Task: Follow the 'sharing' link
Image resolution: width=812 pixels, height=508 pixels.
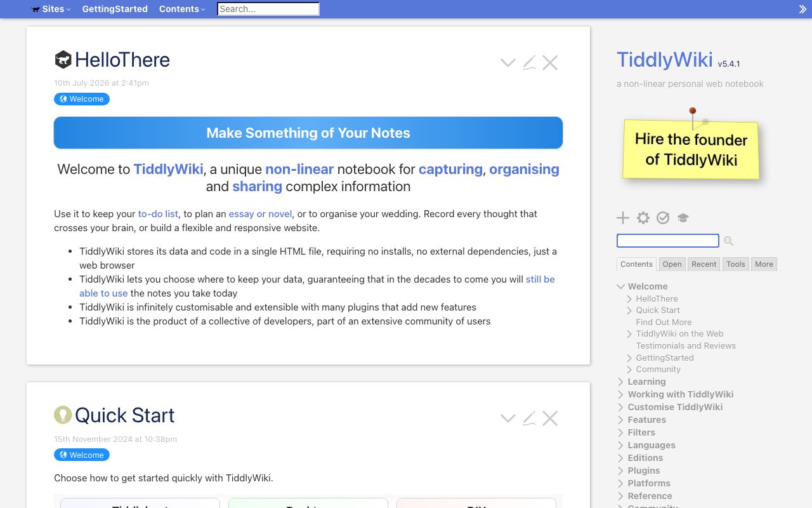Action: point(257,186)
